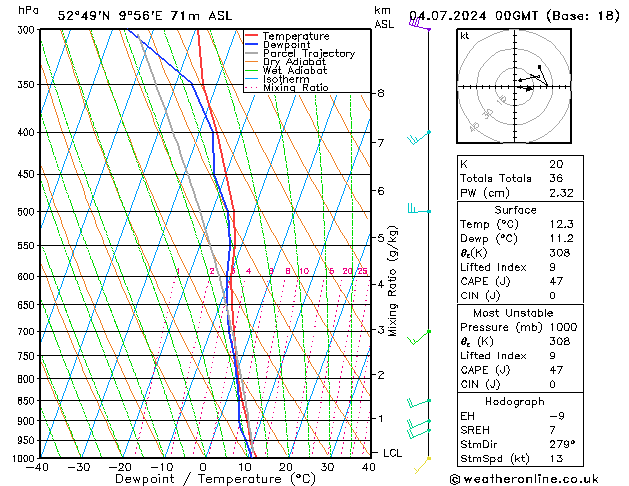Click the Temperature legend entry
629x486 pixels.
[296, 36]
